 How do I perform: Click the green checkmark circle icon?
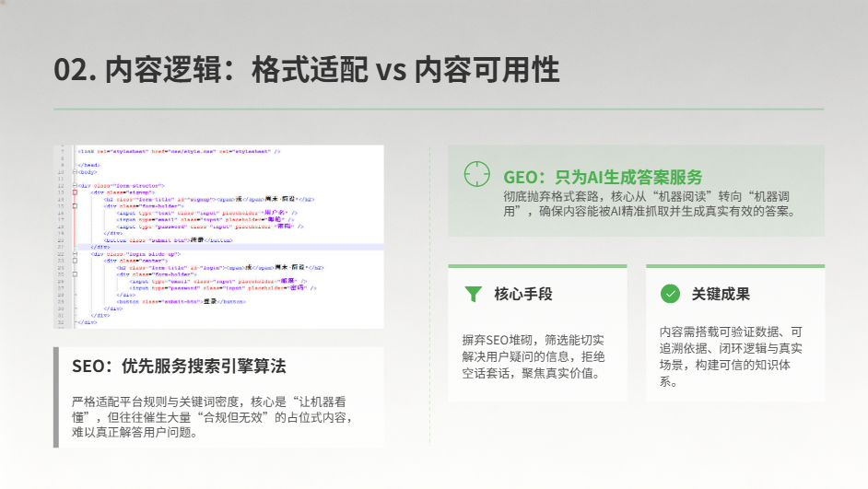coord(670,294)
